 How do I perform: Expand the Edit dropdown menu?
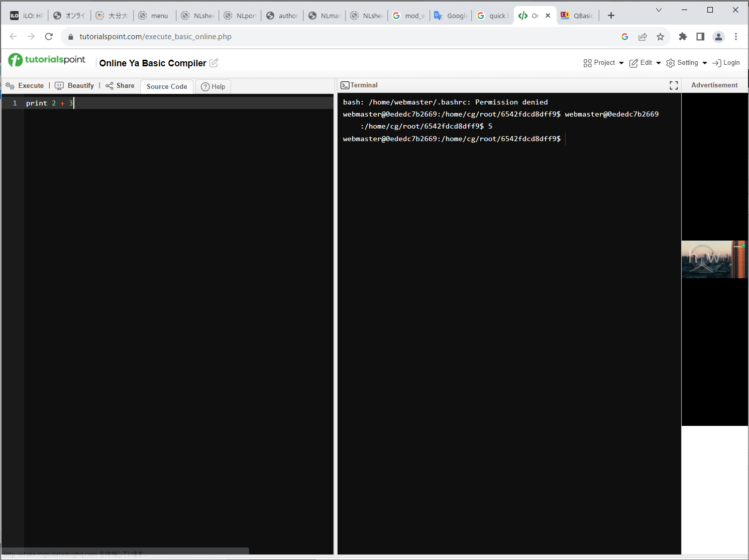click(645, 63)
